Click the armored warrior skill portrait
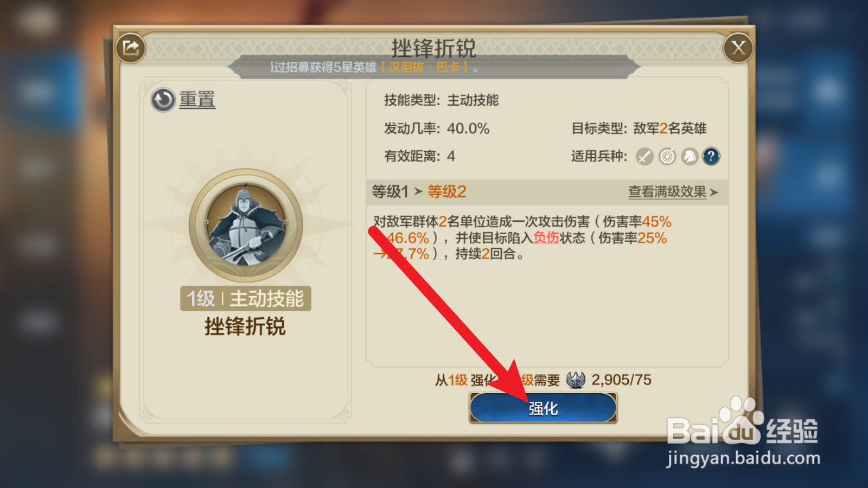The image size is (868, 488). point(246,224)
